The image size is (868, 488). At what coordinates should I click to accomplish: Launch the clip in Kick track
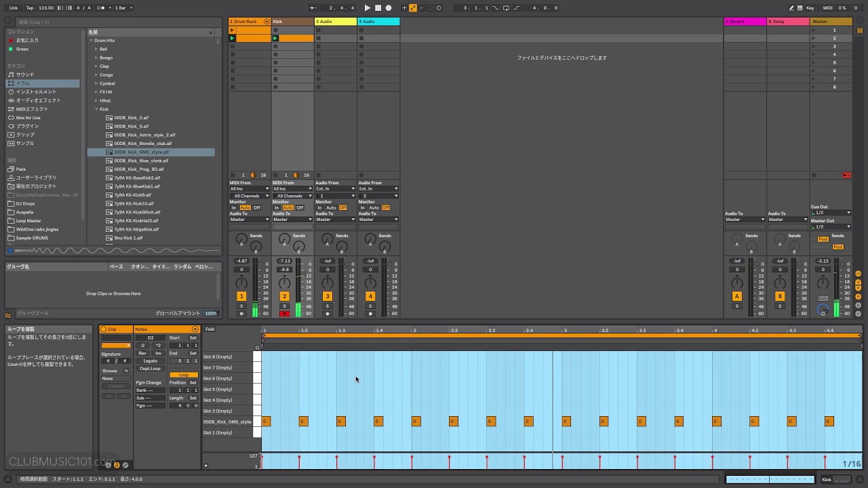[x=275, y=38]
